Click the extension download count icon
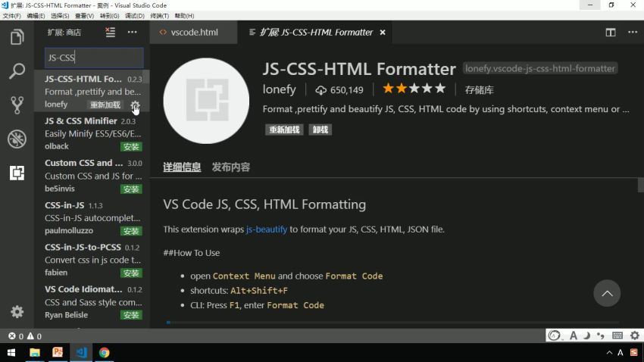Viewport: 644px width, 362px height. 320,90
